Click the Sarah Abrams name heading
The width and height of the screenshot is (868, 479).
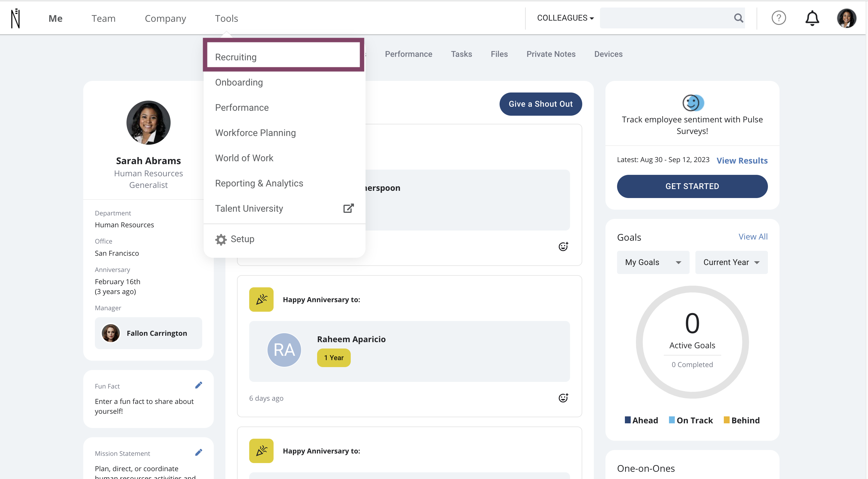[148, 161]
